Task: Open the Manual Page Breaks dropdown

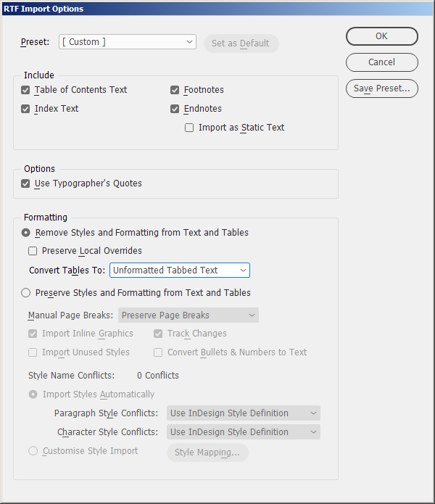Action: [188, 315]
